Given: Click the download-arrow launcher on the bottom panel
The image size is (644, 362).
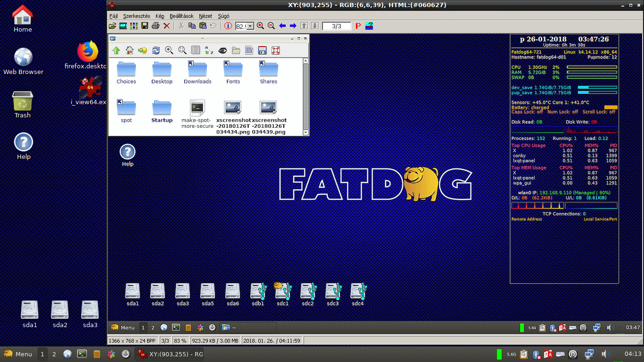Looking at the screenshot, I should pos(126,354).
